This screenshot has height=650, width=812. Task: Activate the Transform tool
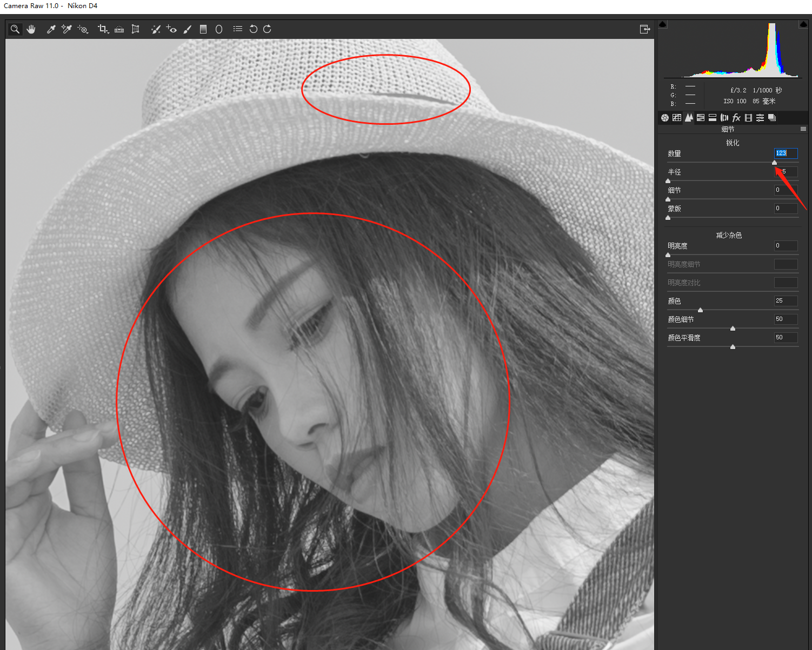pyautogui.click(x=136, y=29)
